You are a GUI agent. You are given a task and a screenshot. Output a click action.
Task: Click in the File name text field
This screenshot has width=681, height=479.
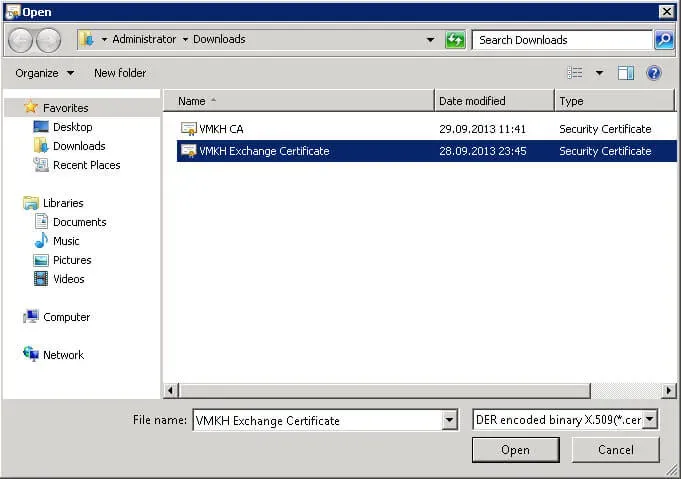(x=318, y=420)
